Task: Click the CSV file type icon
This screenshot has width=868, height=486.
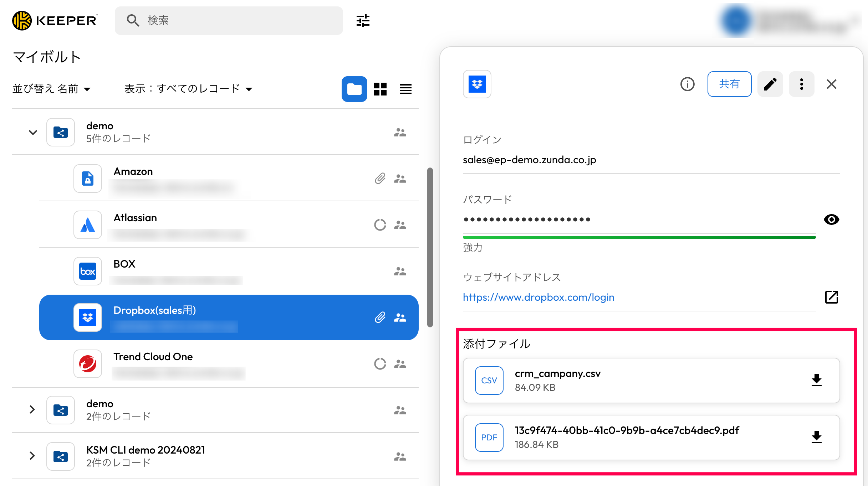Action: point(489,381)
